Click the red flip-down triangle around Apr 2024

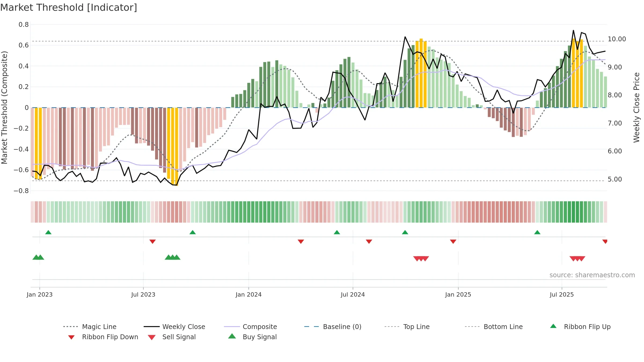301,242
